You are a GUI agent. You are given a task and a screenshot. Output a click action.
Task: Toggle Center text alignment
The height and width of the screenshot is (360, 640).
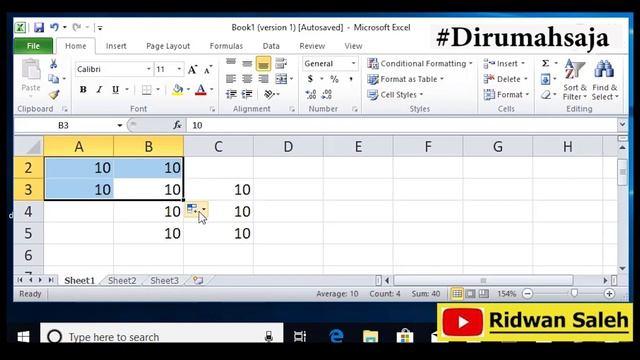(247, 79)
